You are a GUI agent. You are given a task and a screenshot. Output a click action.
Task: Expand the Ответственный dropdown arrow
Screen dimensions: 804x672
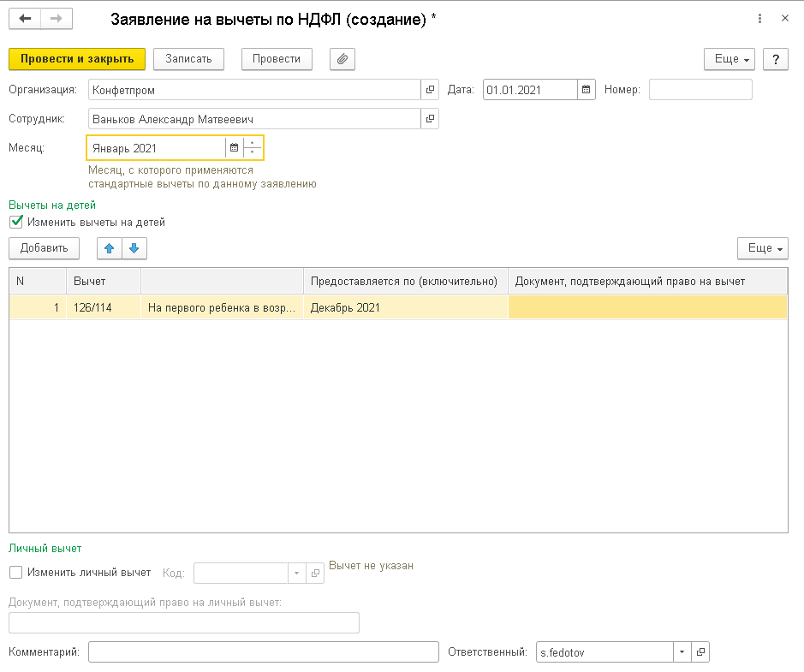click(x=682, y=652)
